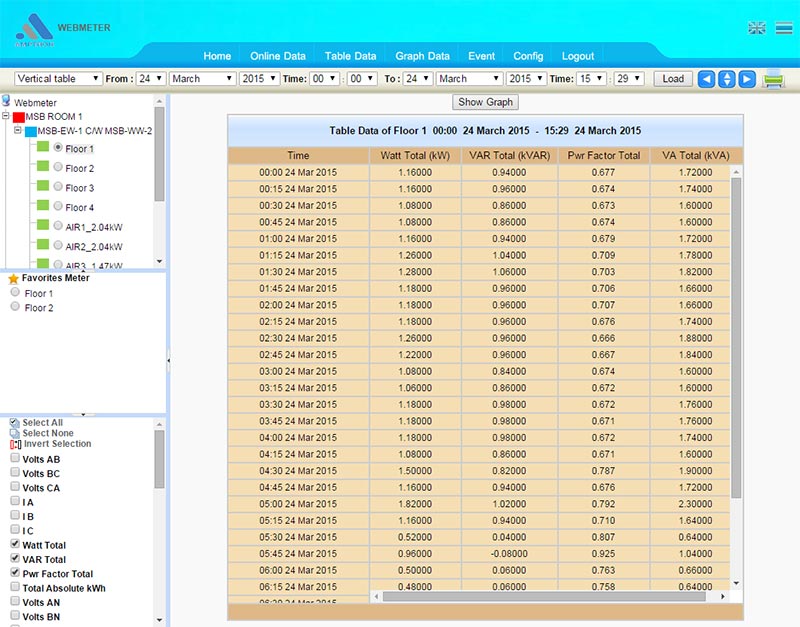
Task: Open the Vertical table dropdown
Action: (x=58, y=79)
